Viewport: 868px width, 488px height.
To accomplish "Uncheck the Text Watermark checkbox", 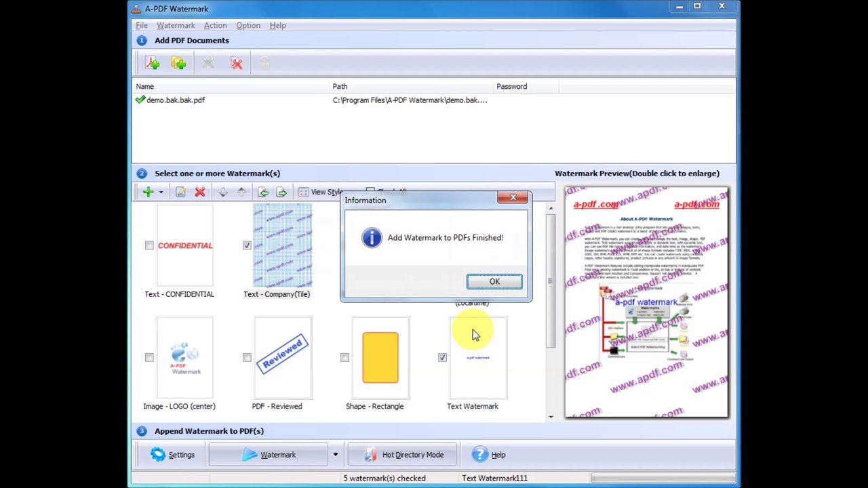I will pos(442,357).
